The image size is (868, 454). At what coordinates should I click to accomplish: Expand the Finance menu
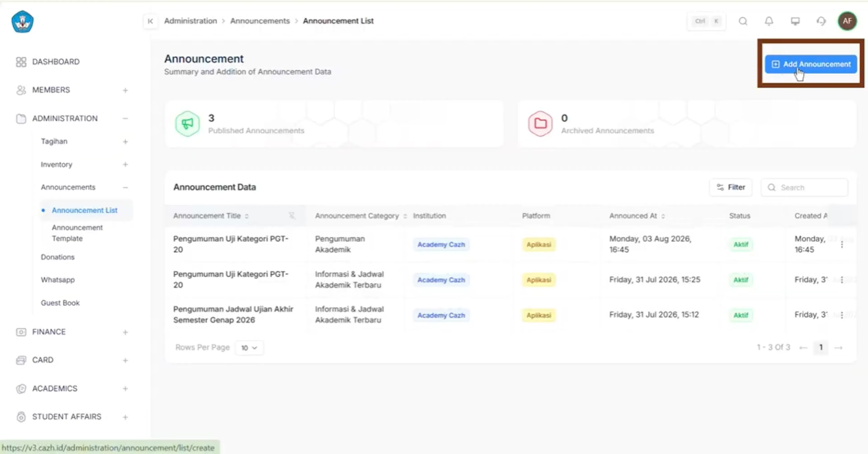[125, 332]
